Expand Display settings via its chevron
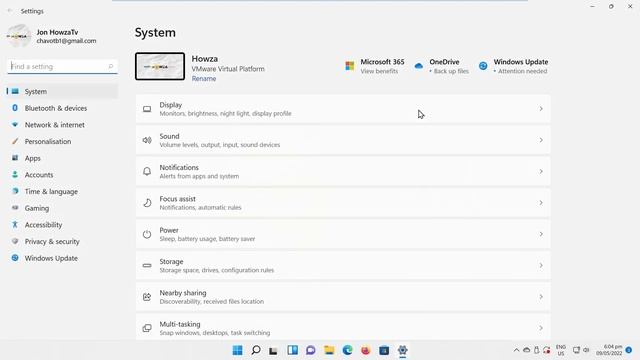This screenshot has height=360, width=640. coord(541,109)
